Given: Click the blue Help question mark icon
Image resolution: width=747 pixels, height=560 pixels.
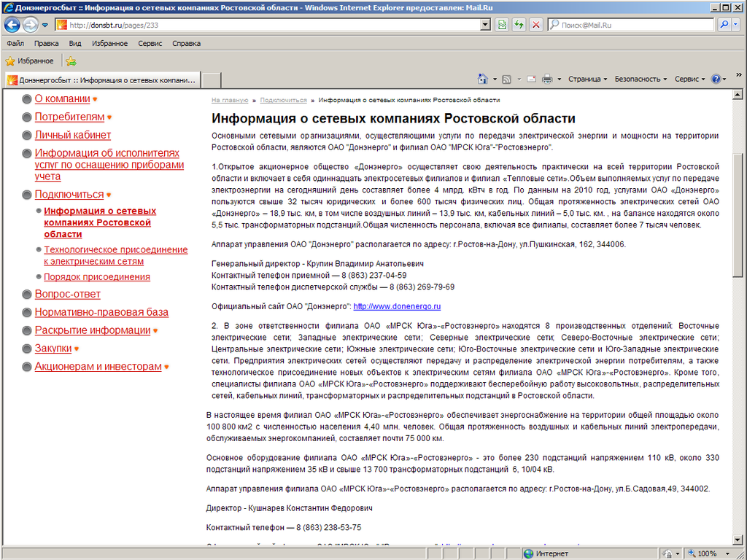Looking at the screenshot, I should click(x=716, y=79).
